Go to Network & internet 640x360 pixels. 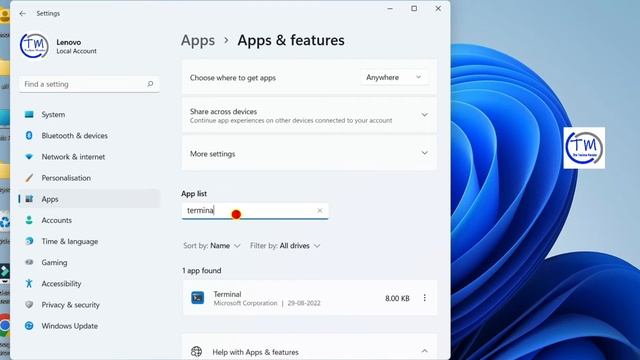[x=89, y=157]
